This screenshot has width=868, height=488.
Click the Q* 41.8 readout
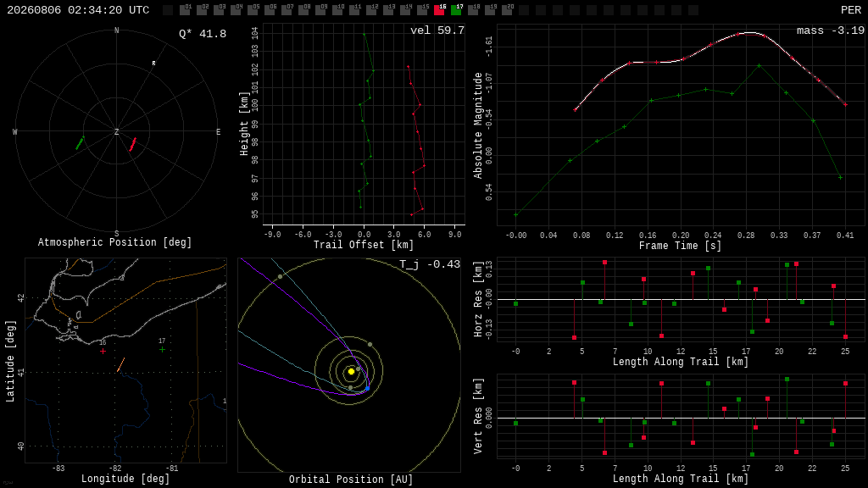tap(203, 34)
